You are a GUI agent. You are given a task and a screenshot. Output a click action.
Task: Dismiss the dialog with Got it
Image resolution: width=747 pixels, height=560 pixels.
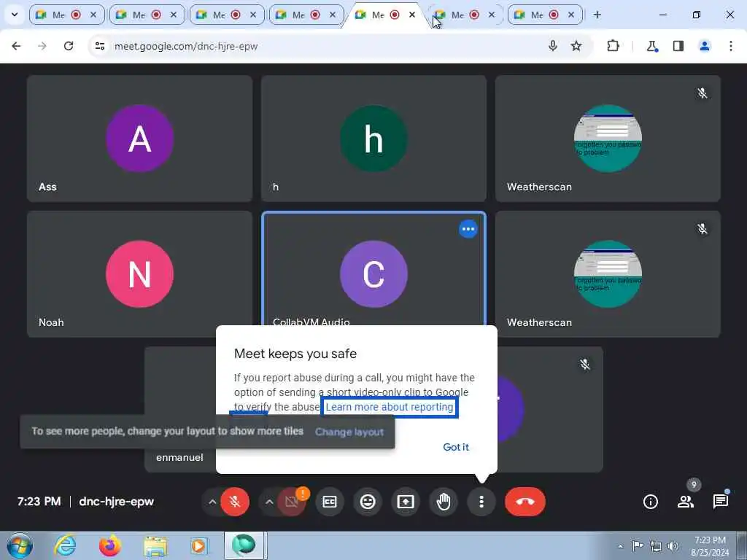coord(456,447)
